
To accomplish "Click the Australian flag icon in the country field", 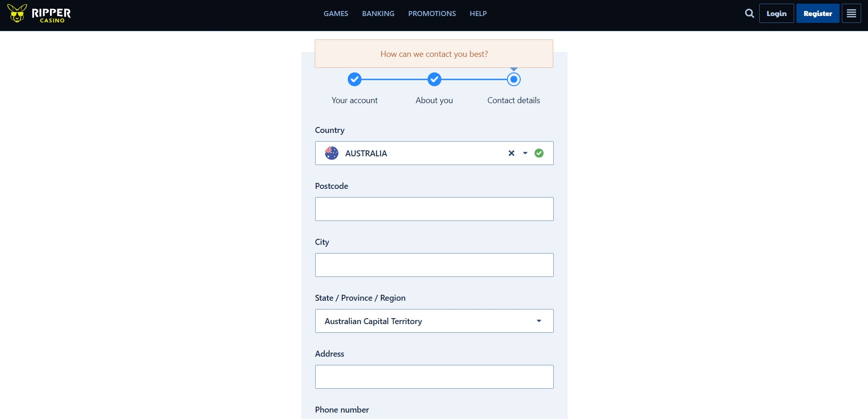I will click(332, 153).
